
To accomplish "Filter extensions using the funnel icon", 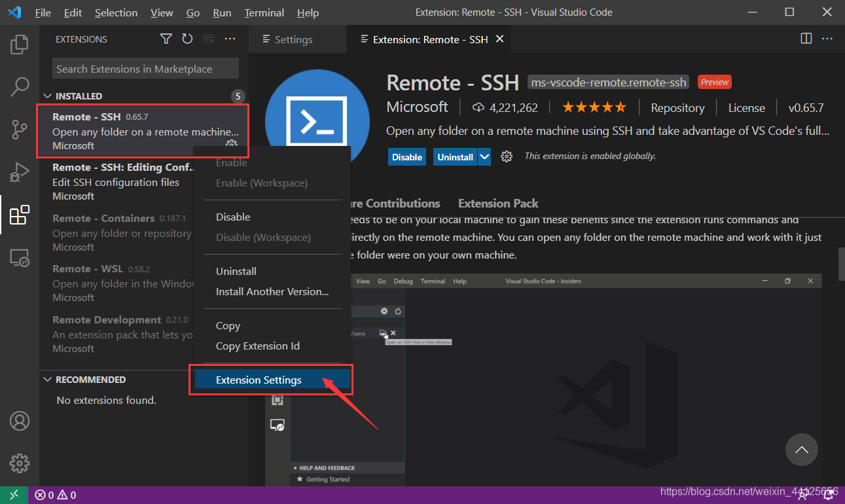I will pos(166,39).
